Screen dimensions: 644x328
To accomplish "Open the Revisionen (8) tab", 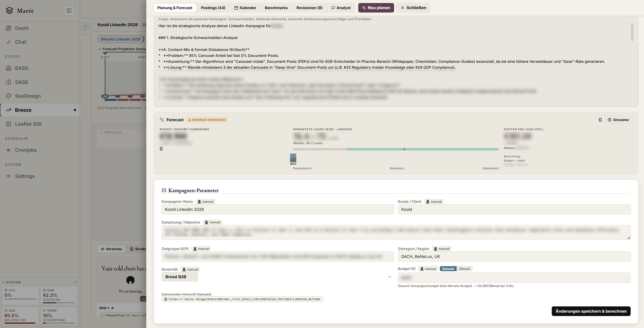I will point(310,8).
